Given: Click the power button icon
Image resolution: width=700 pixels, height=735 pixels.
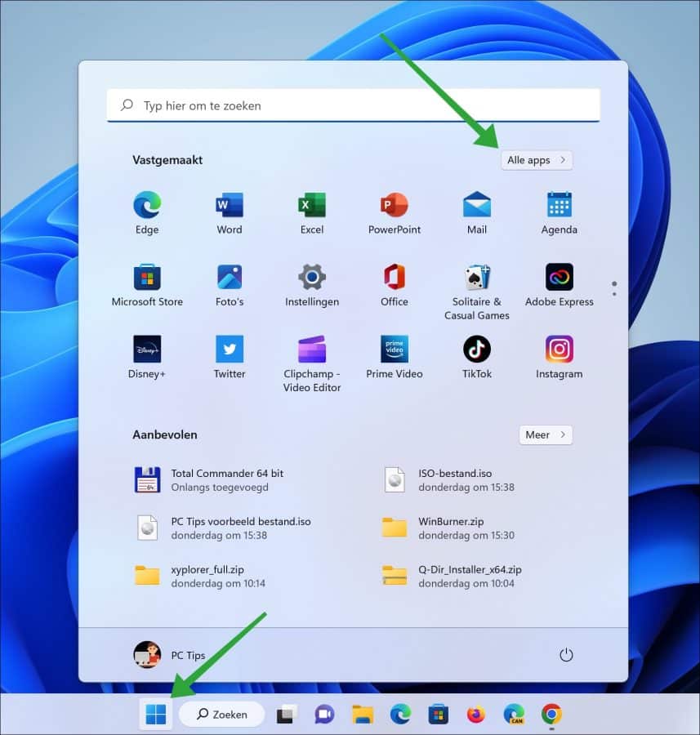Looking at the screenshot, I should click(566, 655).
